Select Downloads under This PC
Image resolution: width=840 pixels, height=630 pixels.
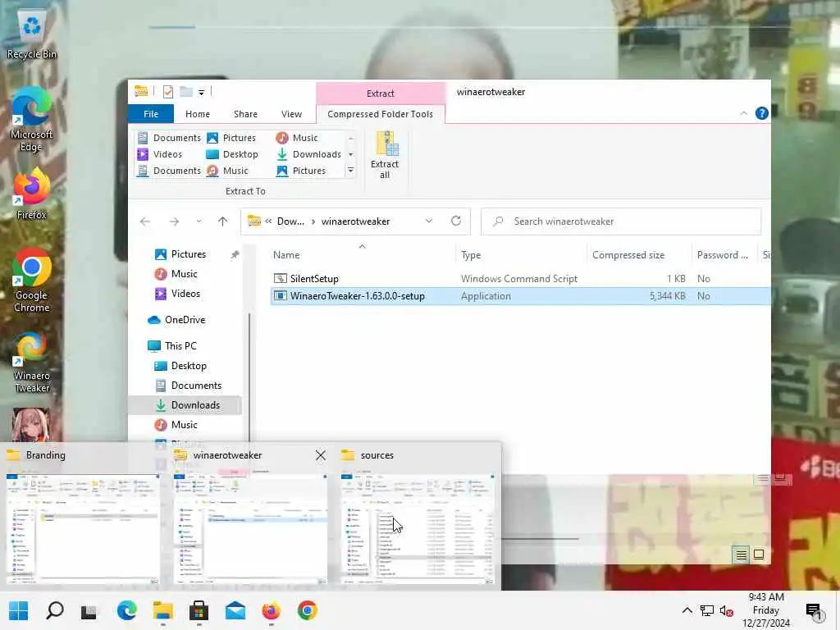(185, 405)
